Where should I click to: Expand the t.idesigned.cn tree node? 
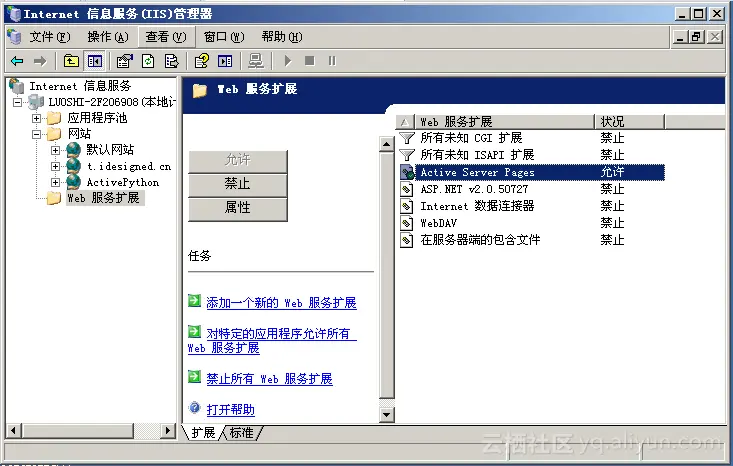tap(55, 166)
